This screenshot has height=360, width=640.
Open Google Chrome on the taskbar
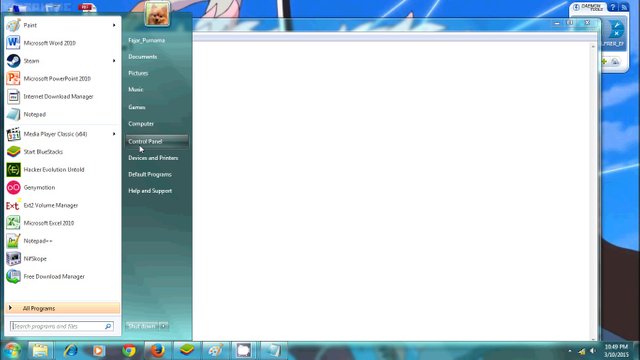129,350
